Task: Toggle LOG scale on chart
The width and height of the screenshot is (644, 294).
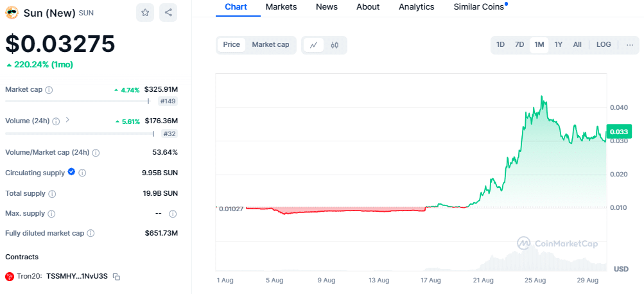Action: pyautogui.click(x=604, y=45)
